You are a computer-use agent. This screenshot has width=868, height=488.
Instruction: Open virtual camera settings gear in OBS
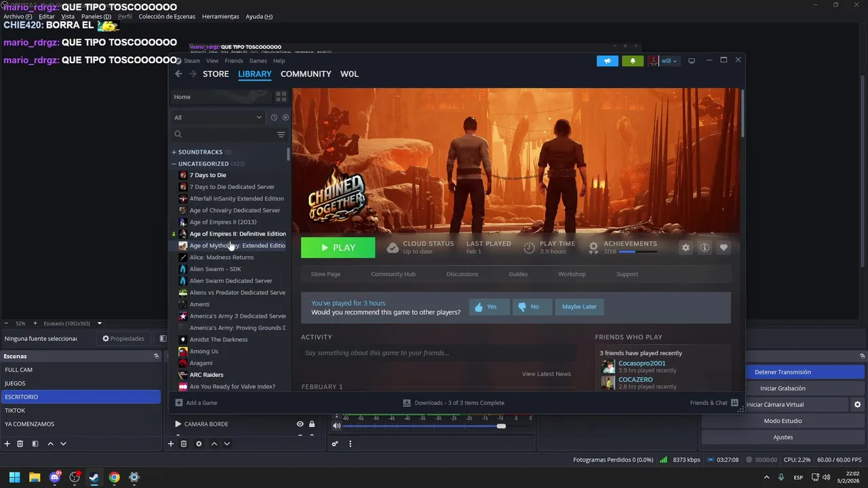click(x=857, y=405)
